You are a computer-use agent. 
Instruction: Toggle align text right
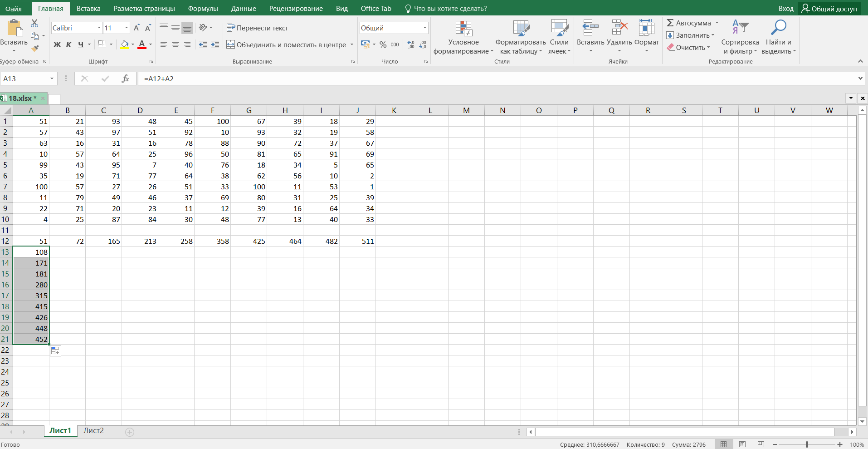point(187,44)
